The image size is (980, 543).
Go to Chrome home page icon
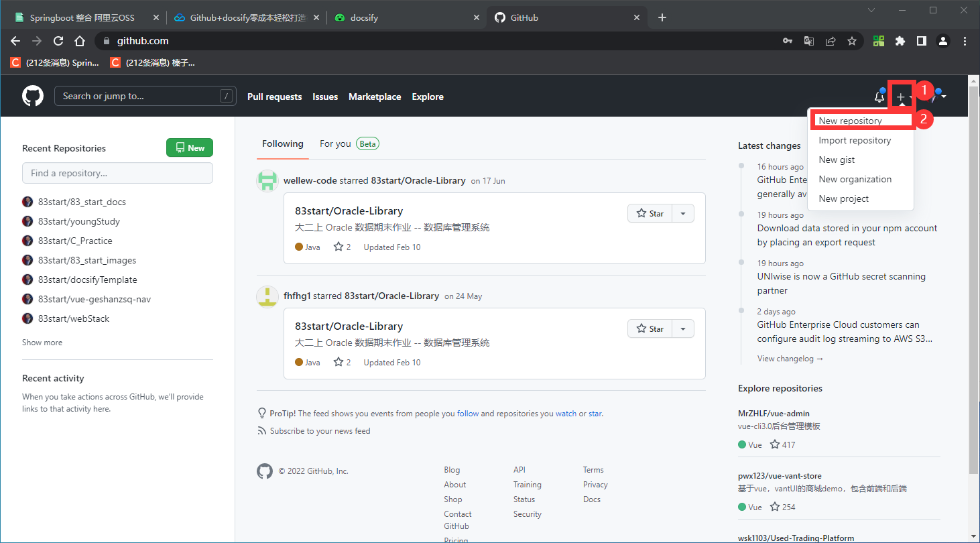[80, 41]
